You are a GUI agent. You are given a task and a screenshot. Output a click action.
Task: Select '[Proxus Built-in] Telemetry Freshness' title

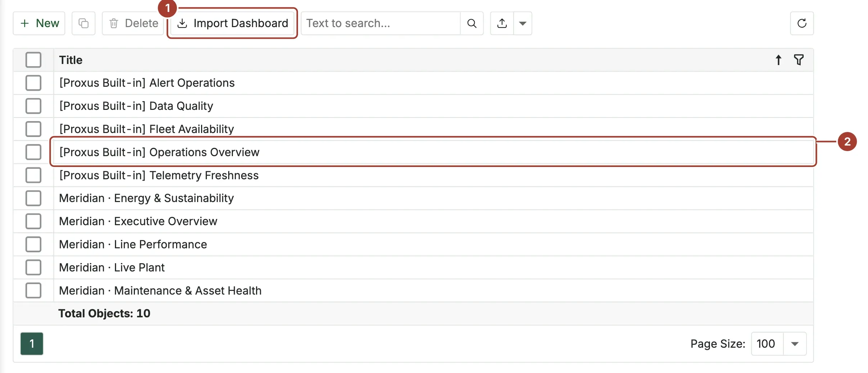coord(159,175)
